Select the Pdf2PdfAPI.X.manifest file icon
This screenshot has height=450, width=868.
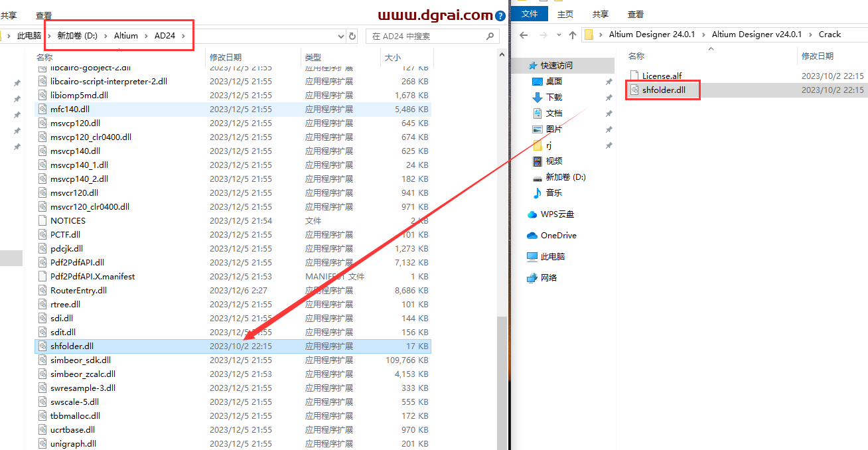coord(42,276)
